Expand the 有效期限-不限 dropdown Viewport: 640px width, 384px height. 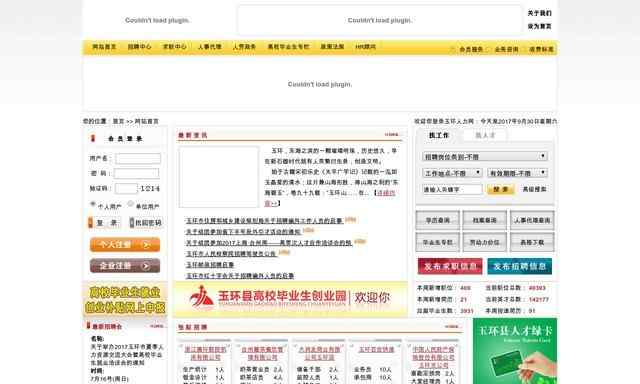coord(517,173)
